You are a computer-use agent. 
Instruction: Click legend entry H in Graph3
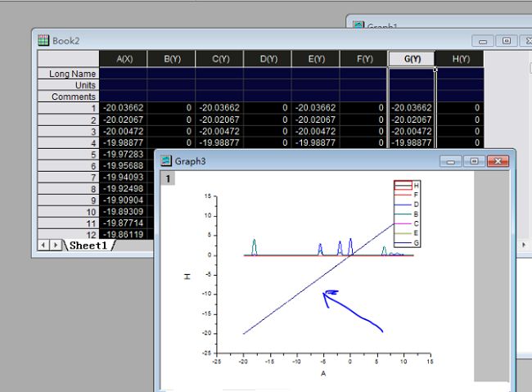pyautogui.click(x=407, y=185)
